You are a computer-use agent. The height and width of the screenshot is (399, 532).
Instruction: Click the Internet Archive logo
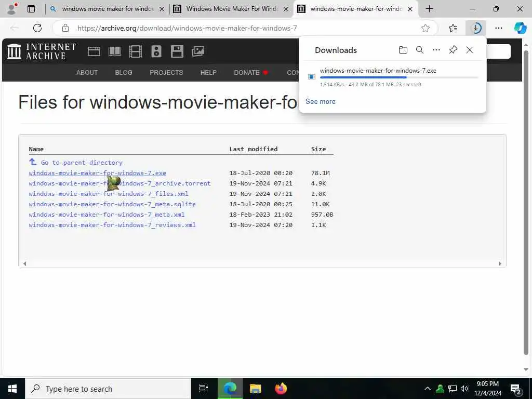point(42,51)
